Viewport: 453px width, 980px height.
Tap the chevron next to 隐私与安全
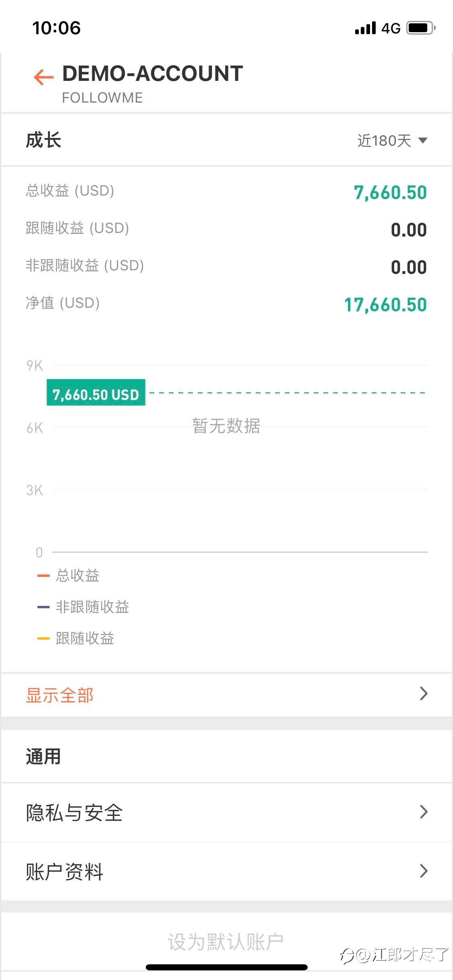coord(424,812)
